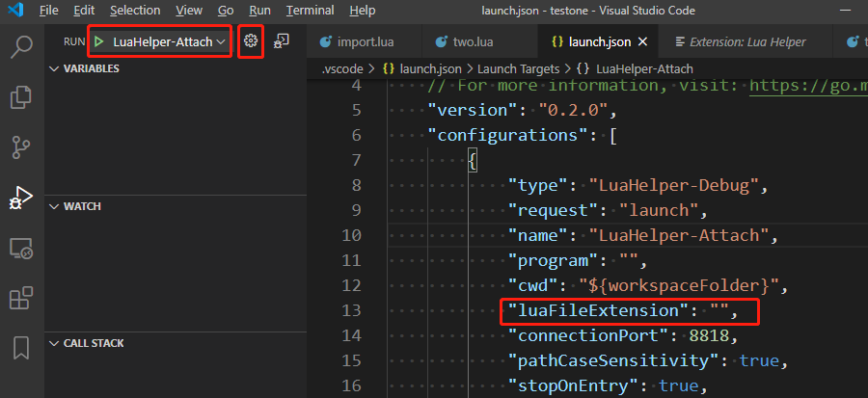Click the "0.2.0" version value
Viewport: 868px width, 398px height.
[574, 110]
